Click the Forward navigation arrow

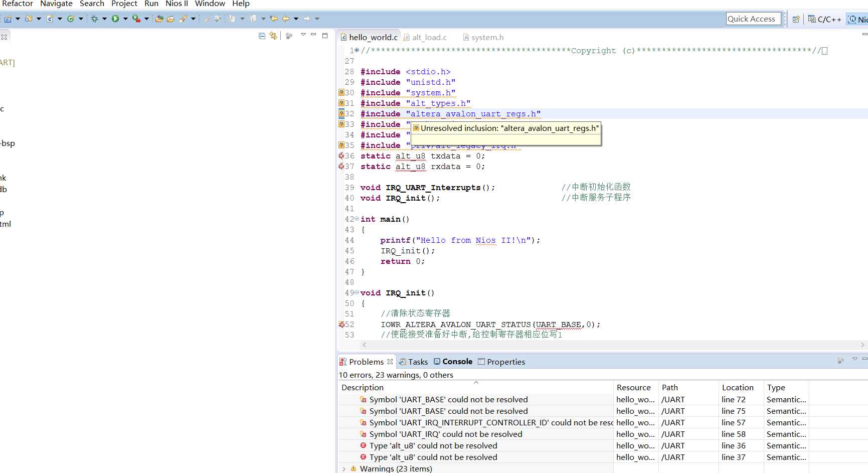pos(306,19)
